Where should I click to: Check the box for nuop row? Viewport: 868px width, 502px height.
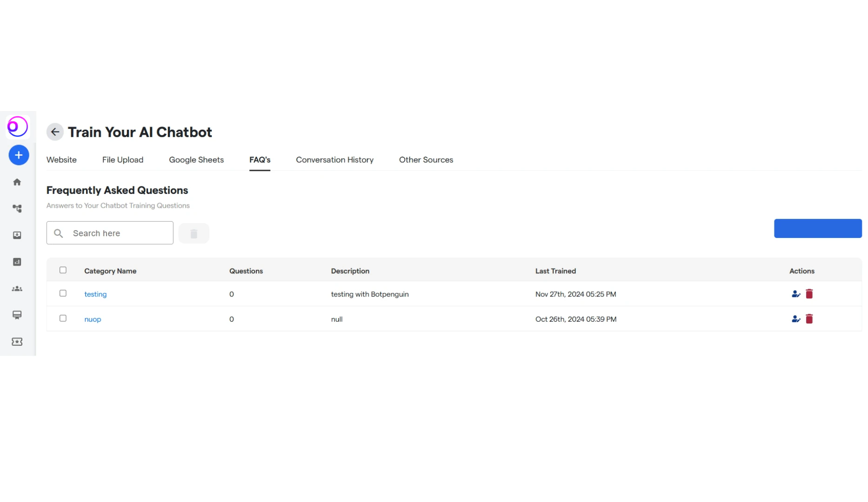(63, 318)
